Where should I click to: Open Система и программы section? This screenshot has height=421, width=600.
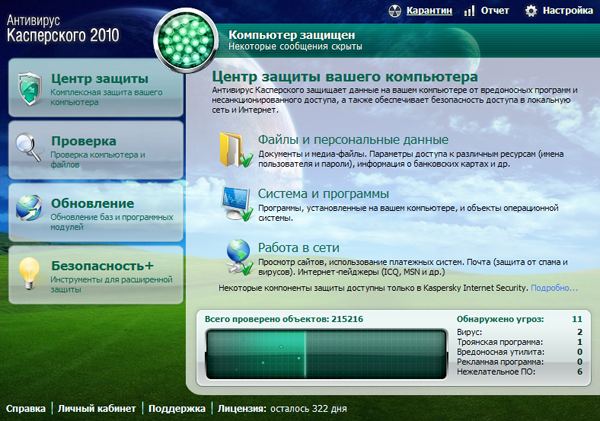click(x=323, y=194)
